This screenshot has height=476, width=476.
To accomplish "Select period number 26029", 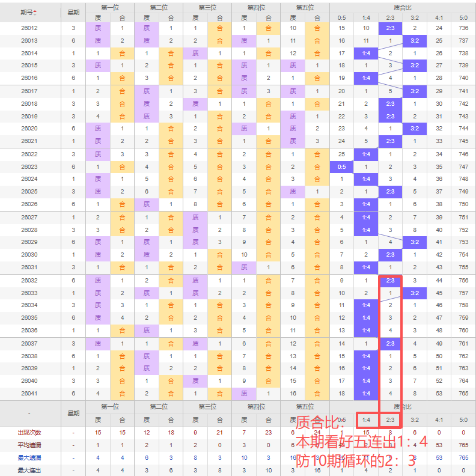I will click(29, 242).
